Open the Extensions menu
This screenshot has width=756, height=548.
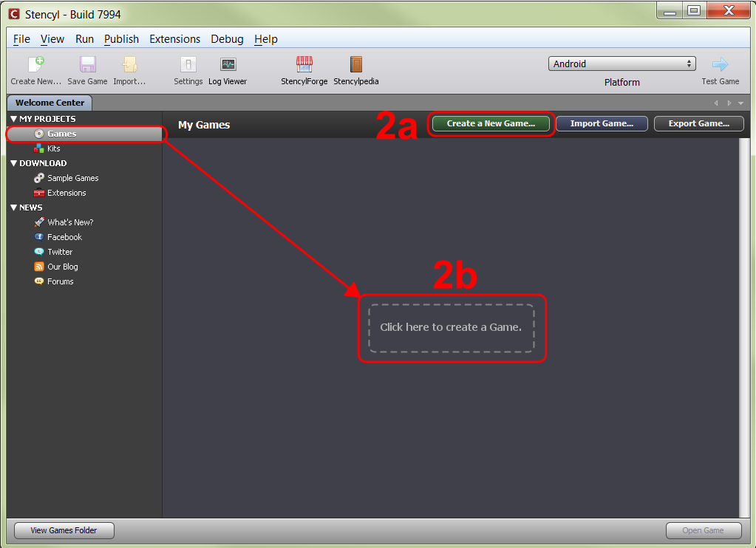click(x=174, y=39)
